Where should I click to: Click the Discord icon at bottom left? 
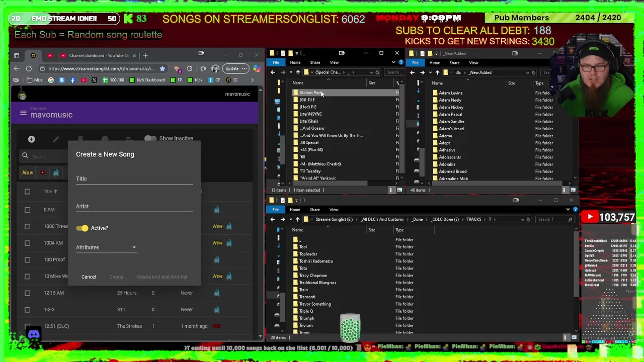pos(34,334)
